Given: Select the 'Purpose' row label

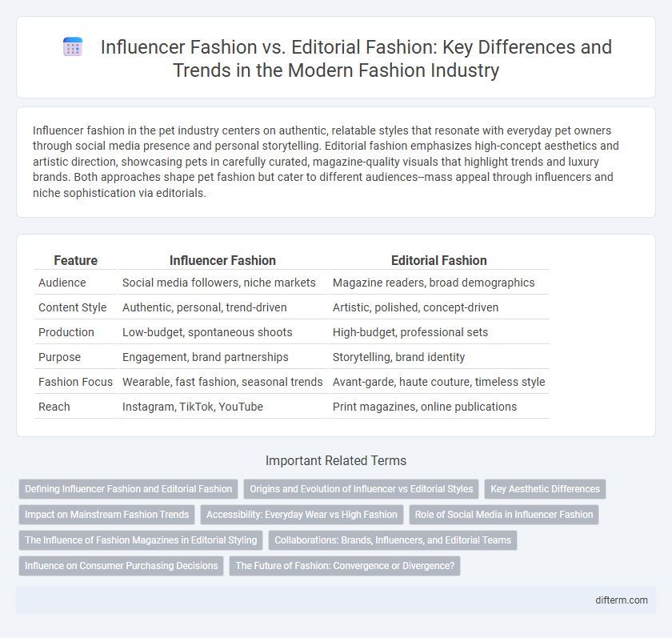Looking at the screenshot, I should click(59, 357).
